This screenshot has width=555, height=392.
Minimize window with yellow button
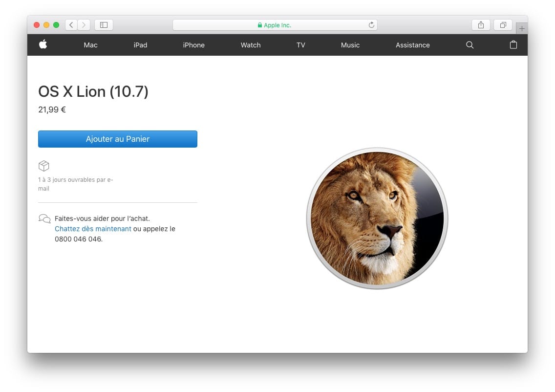(x=46, y=25)
